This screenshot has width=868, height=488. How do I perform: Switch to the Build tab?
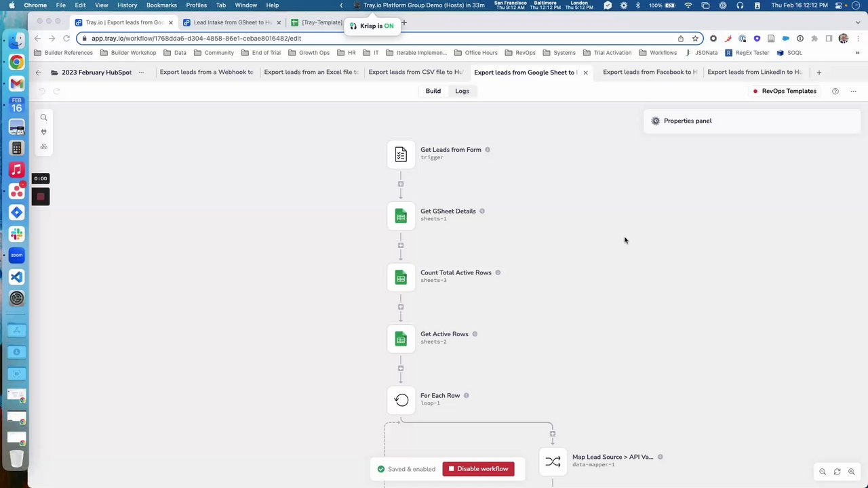433,91
